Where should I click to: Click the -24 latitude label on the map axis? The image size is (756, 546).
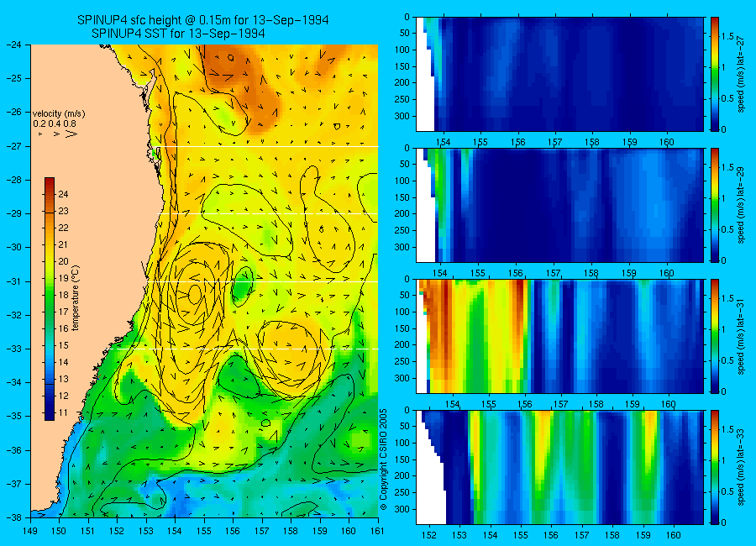click(x=14, y=45)
